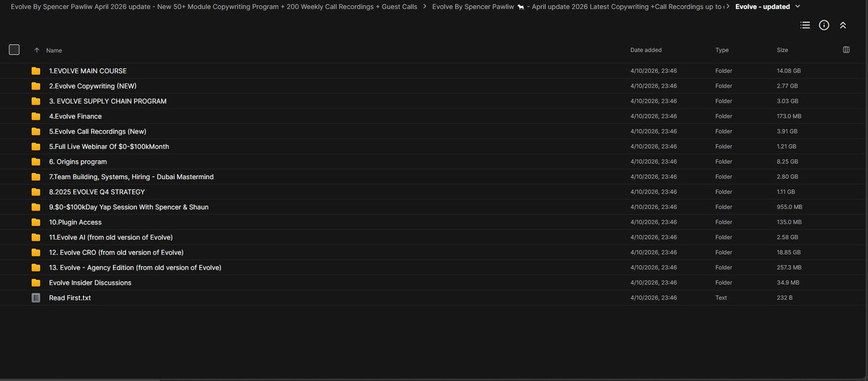Click the 955.0 MB size value
868x381 pixels.
(x=789, y=207)
